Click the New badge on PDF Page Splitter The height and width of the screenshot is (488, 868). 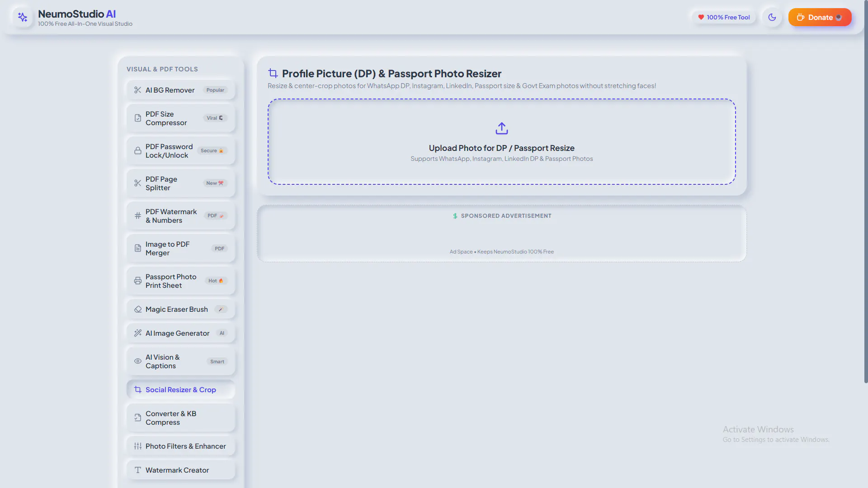pos(215,183)
